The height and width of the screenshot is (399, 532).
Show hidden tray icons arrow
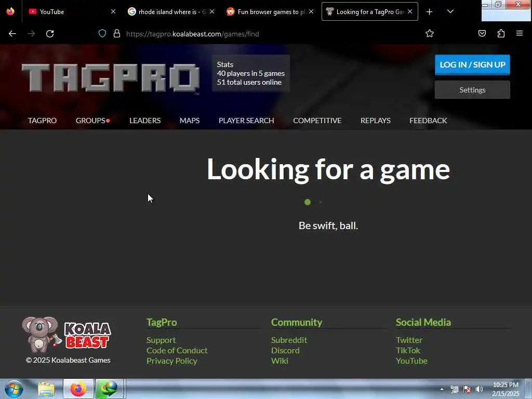click(x=442, y=389)
